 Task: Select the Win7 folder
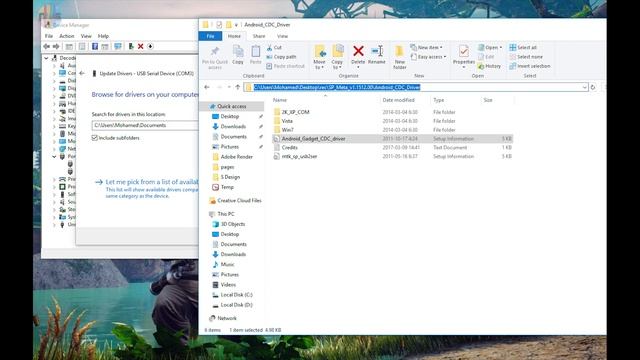tap(288, 130)
